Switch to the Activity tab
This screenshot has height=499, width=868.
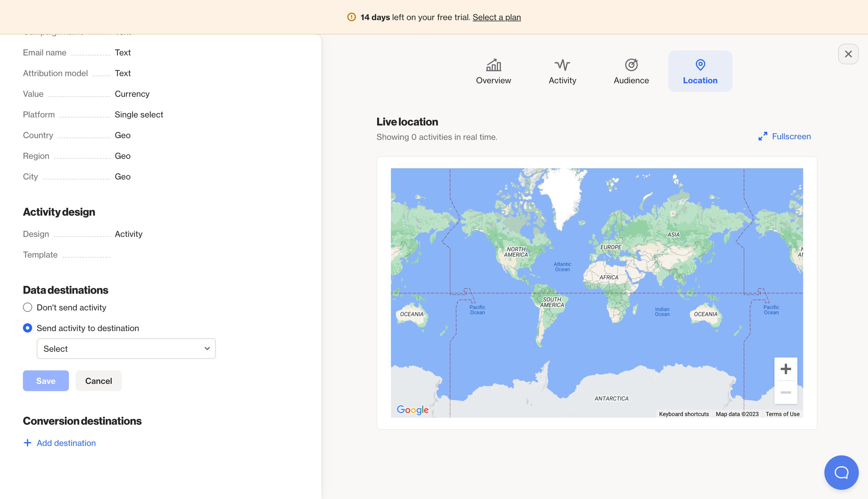(562, 71)
